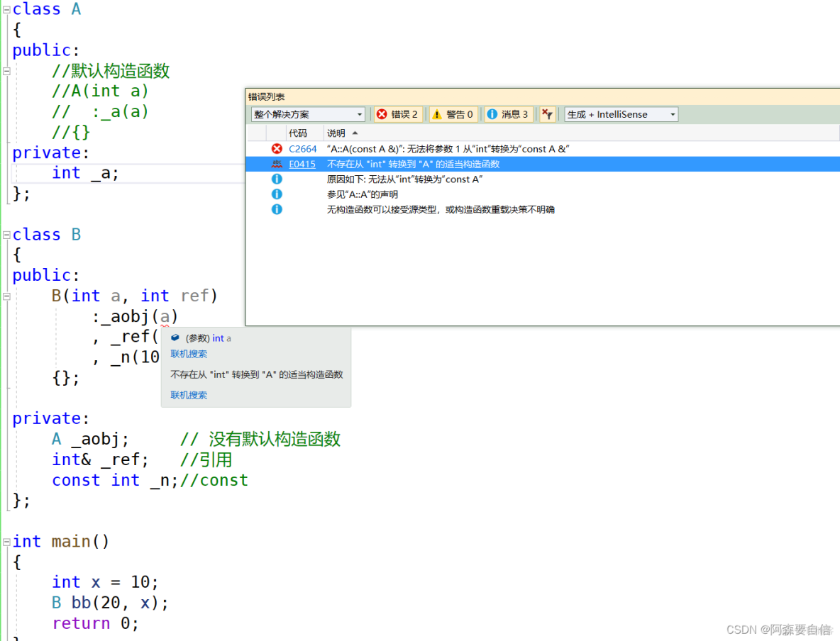Select the E0415 IntelliSense error icon
Image resolution: width=840 pixels, height=641 pixels.
[x=277, y=164]
